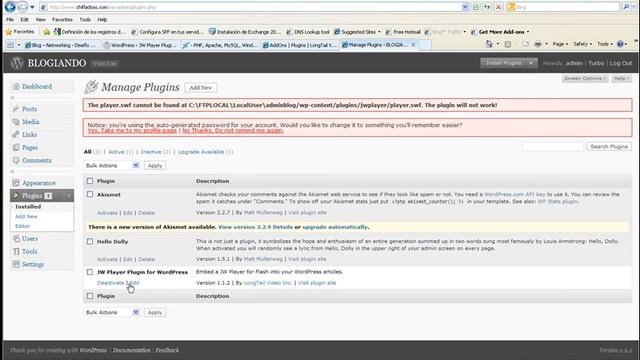This screenshot has width=640, height=360.
Task: Click the Dashboard house icon in sidebar
Action: (16, 87)
